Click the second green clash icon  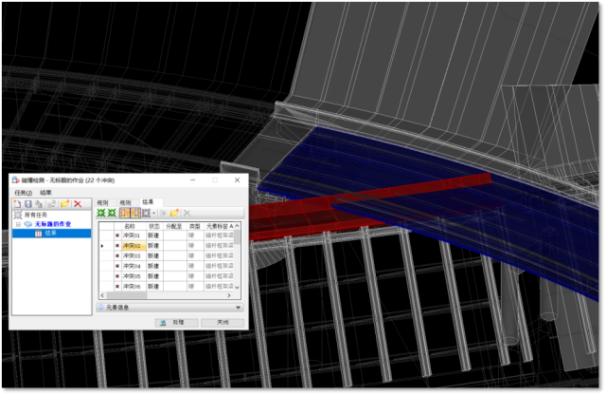coord(112,213)
